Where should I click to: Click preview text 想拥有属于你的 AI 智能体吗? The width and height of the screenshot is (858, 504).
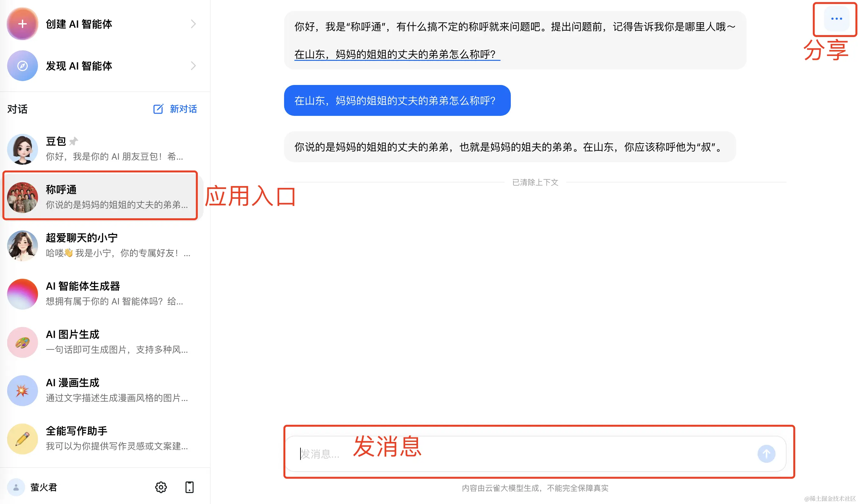tap(114, 302)
